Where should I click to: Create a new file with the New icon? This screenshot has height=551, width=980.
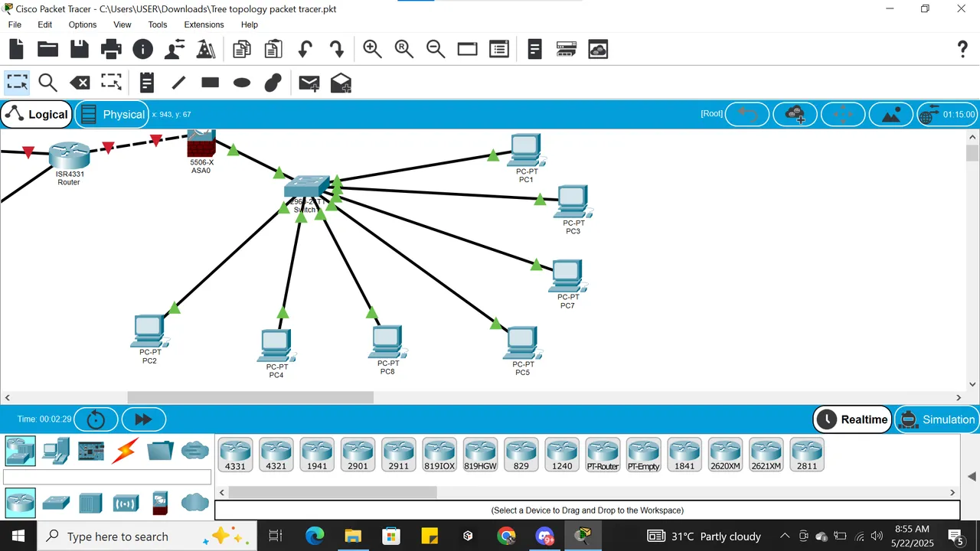coord(17,50)
